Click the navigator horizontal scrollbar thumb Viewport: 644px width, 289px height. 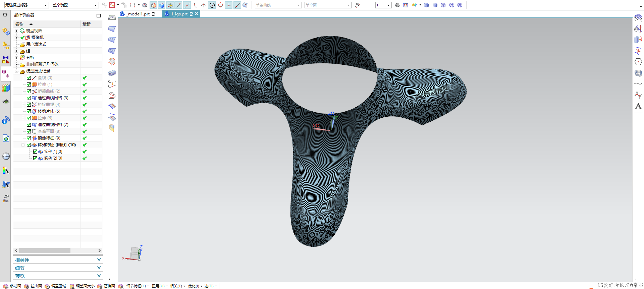click(45, 250)
